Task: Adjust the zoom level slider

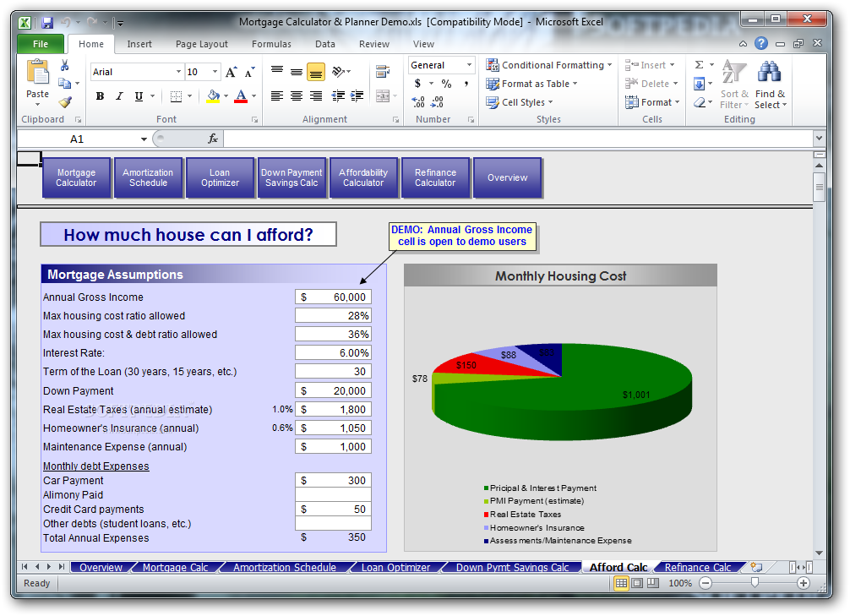Action: [x=755, y=583]
